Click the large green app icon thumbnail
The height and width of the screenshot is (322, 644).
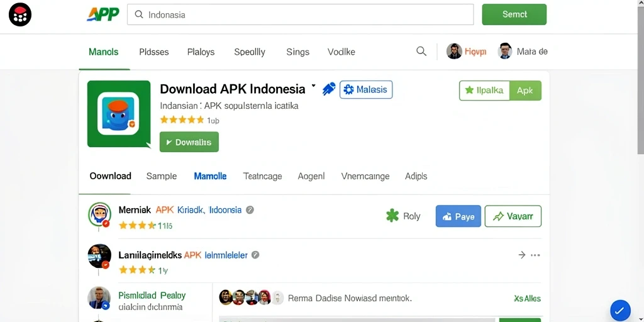[119, 114]
